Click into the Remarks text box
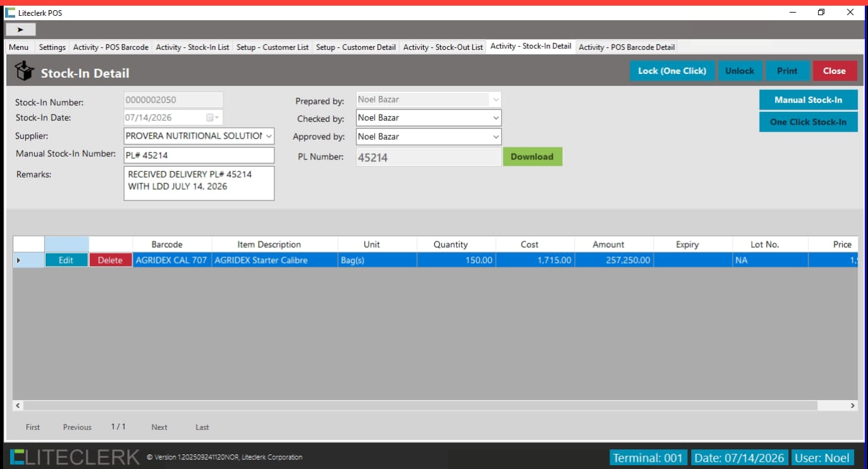Image resolution: width=868 pixels, height=469 pixels. 199,183
